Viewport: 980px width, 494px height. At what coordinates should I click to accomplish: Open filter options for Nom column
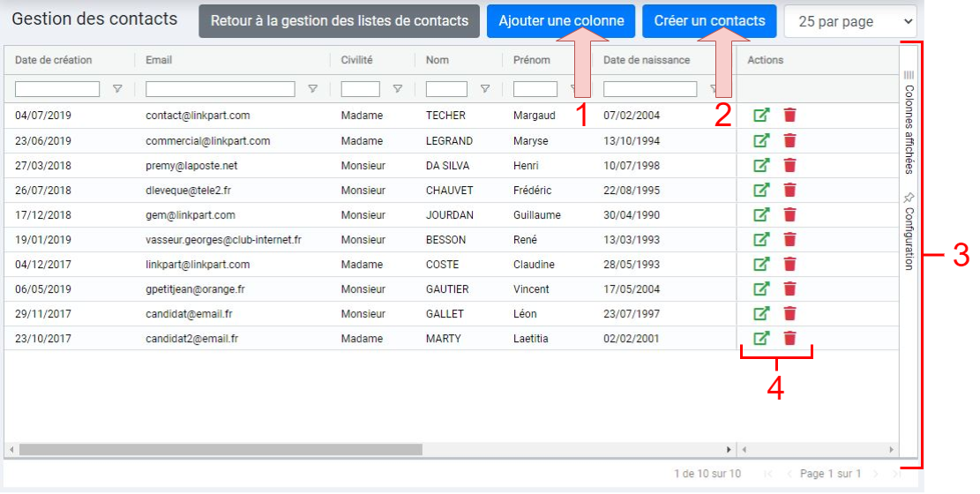click(x=484, y=89)
